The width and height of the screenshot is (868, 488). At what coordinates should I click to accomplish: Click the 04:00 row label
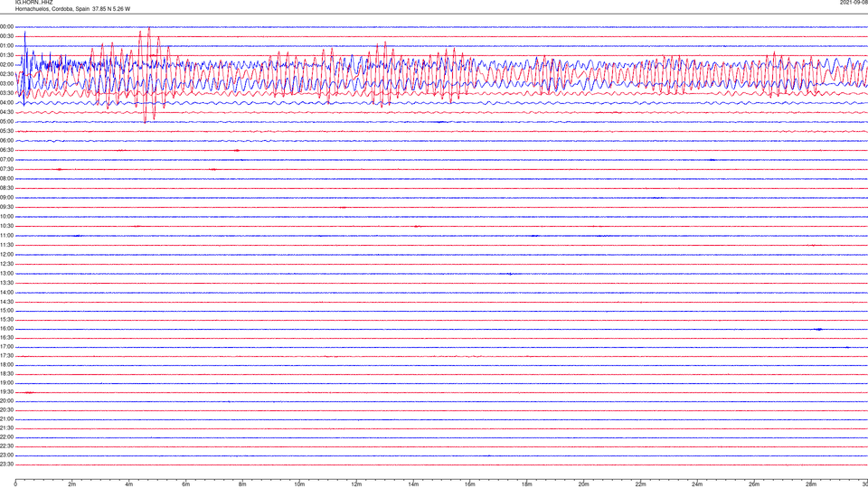(6, 102)
